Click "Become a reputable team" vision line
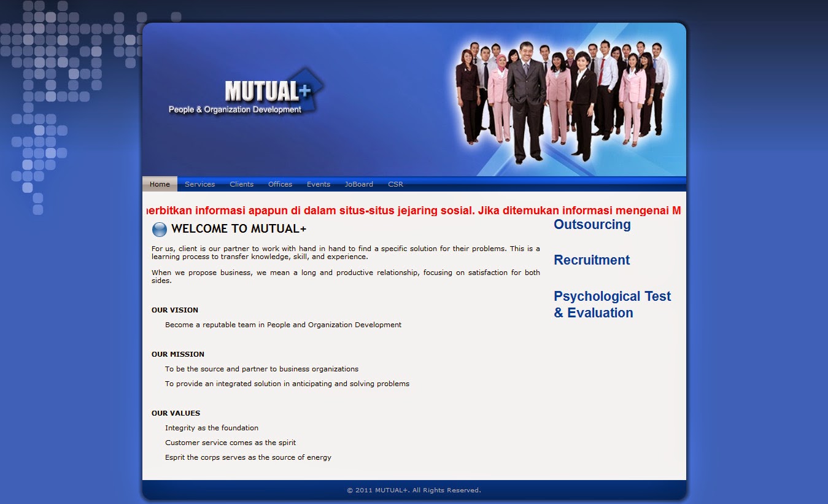Image resolution: width=828 pixels, height=504 pixels. [283, 325]
